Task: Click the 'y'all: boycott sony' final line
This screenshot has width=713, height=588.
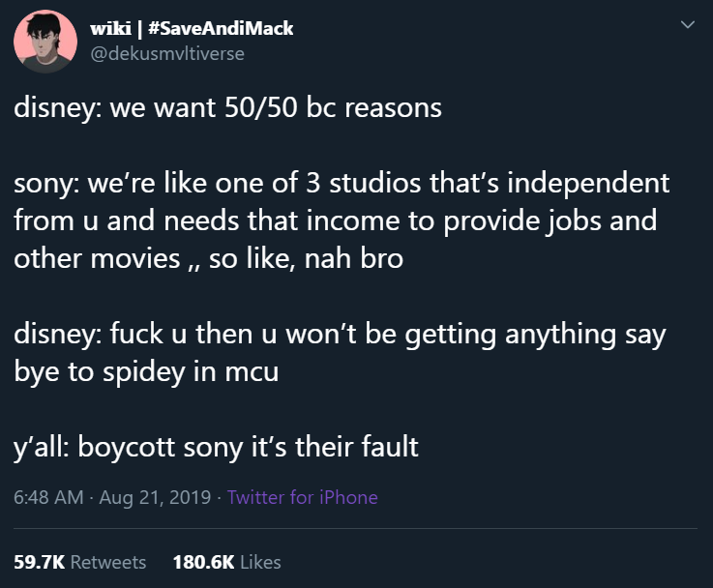Action: pyautogui.click(x=216, y=447)
